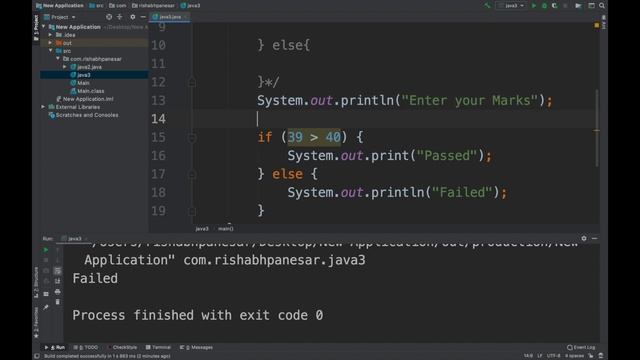Clear console with the trash icon
Viewport: 640px width, 360px height.
[x=58, y=302]
